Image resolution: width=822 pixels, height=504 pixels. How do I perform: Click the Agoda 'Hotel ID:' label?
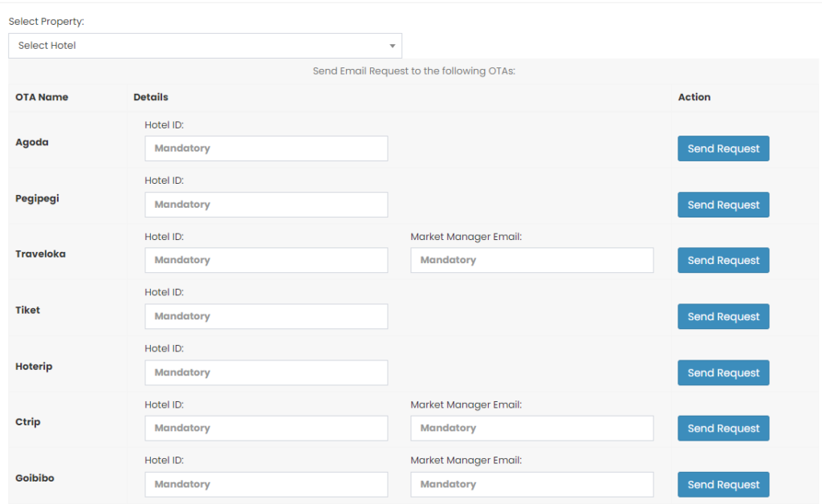click(x=164, y=124)
